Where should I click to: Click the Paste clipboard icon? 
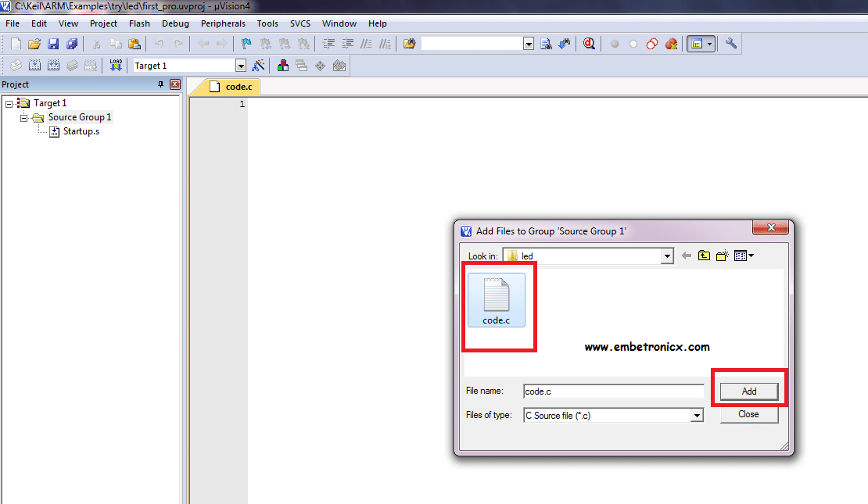[x=135, y=44]
